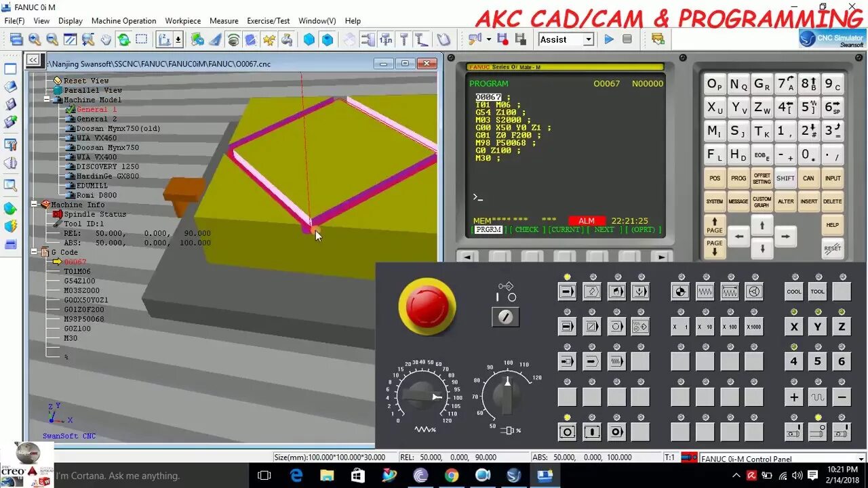Click the first blue cube workpiece icon
Viewport: 868px width, 488px height.
click(309, 39)
